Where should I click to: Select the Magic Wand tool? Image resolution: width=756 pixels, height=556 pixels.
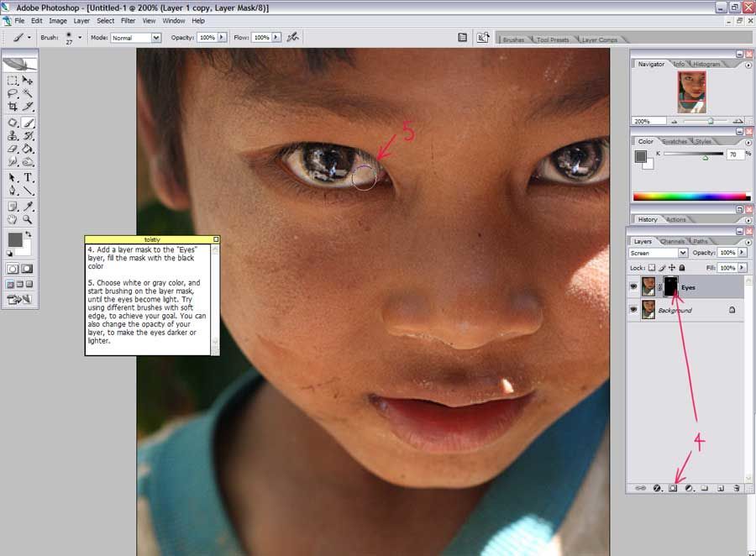(x=28, y=93)
